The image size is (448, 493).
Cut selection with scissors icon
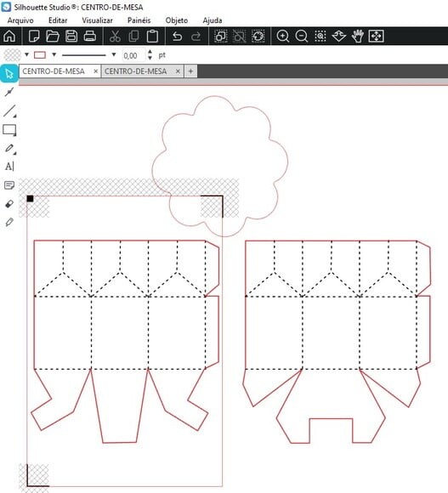pos(115,37)
